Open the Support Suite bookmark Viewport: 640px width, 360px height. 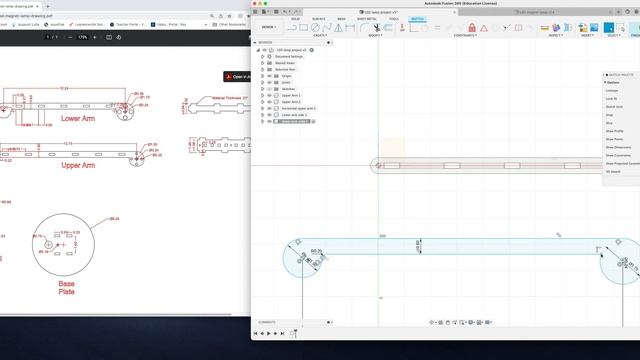(x=26, y=24)
